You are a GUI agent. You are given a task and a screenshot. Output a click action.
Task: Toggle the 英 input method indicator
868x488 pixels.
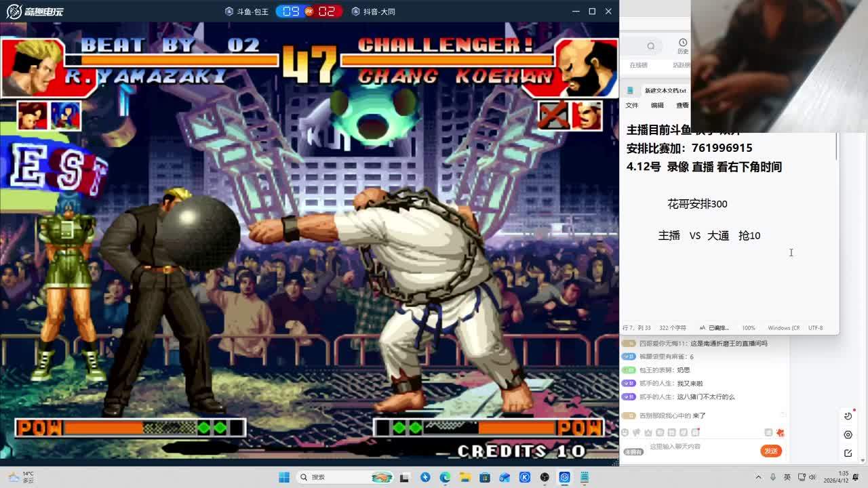787,477
